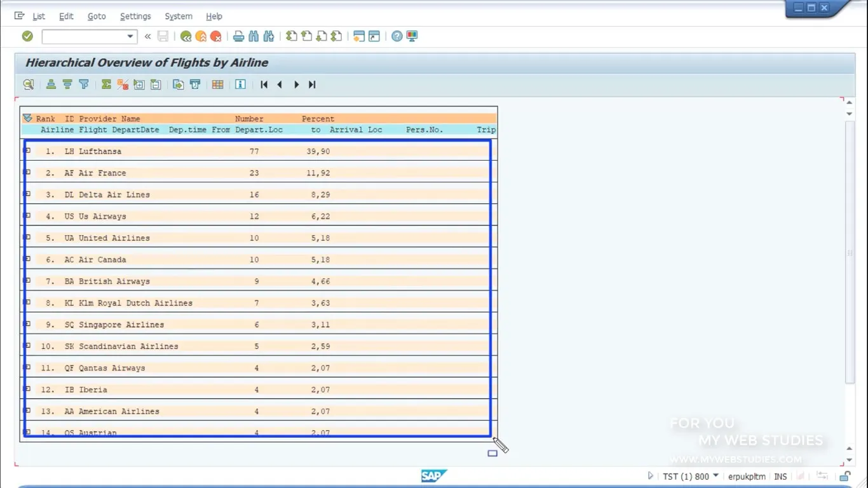Viewport: 868px width, 488px height.
Task: Click the Total sigma icon
Action: [x=106, y=85]
